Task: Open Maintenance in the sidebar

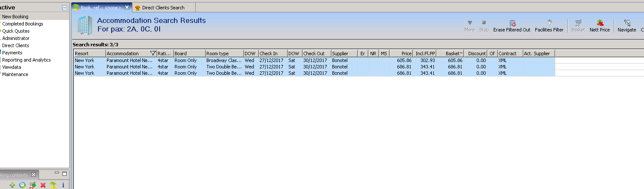Action: (x=15, y=74)
